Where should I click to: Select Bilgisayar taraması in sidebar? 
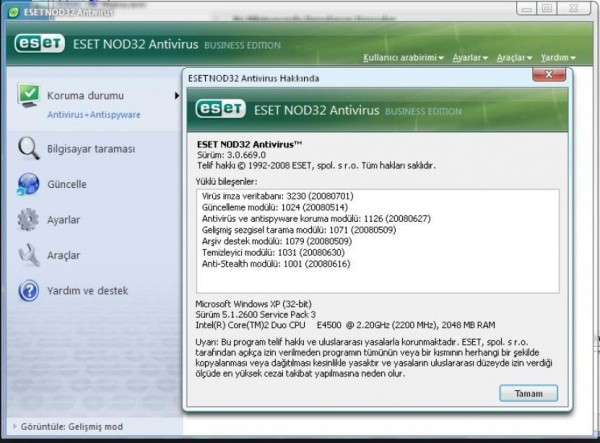[x=91, y=149]
